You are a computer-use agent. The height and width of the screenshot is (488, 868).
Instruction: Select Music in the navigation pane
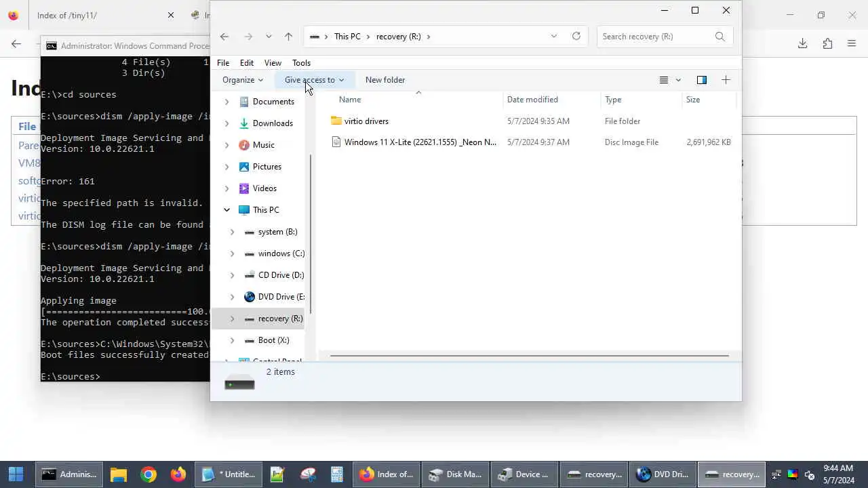pyautogui.click(x=263, y=145)
